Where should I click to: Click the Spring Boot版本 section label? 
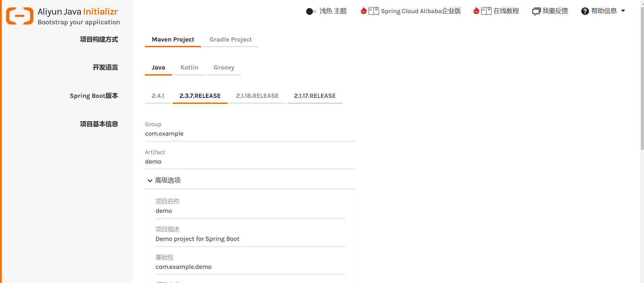pyautogui.click(x=94, y=96)
